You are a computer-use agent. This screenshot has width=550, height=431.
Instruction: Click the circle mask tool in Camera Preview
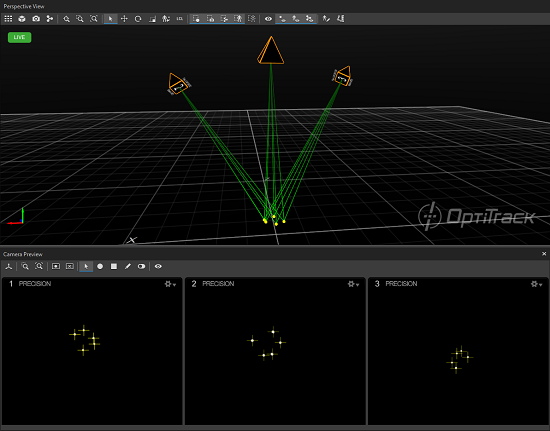(100, 267)
